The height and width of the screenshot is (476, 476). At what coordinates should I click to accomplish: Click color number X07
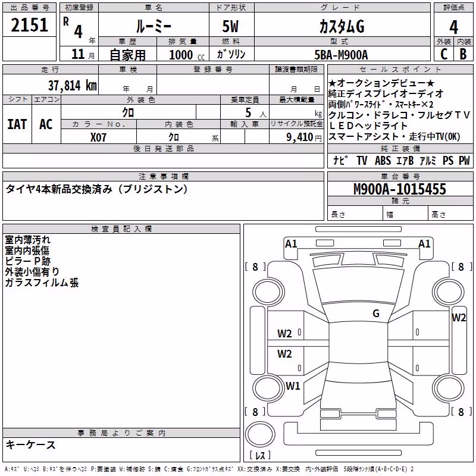tap(98, 137)
